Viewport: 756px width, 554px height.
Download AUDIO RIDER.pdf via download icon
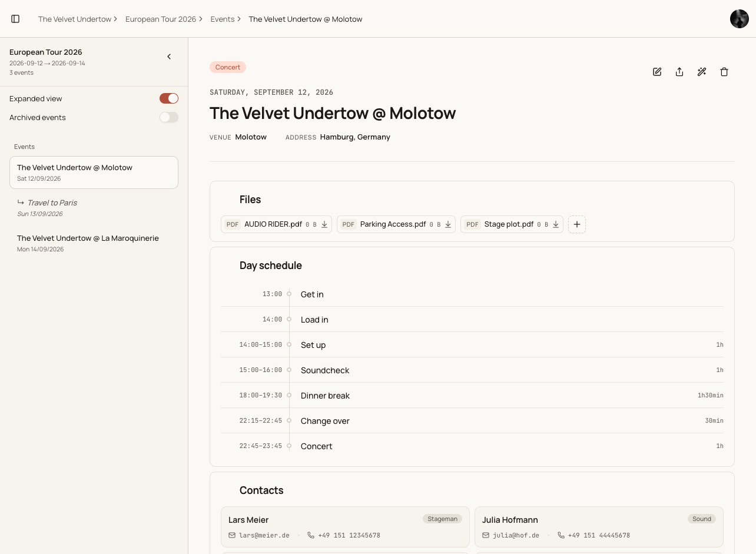[x=324, y=224]
